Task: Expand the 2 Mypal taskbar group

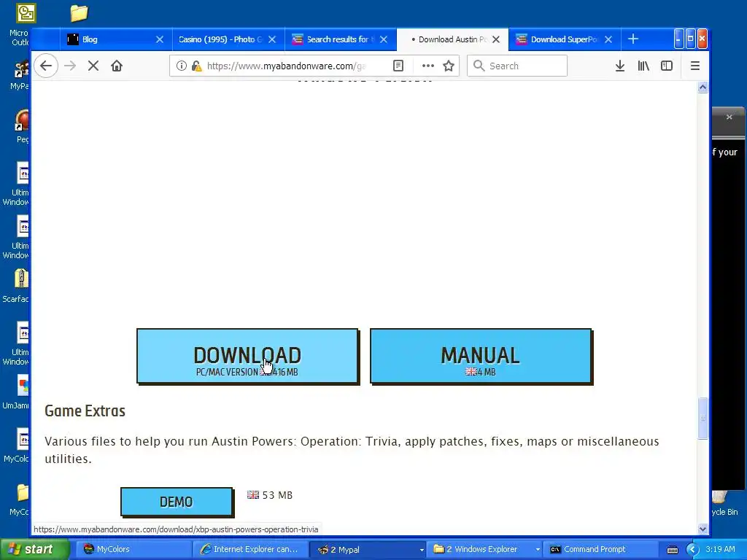Action: tap(368, 550)
